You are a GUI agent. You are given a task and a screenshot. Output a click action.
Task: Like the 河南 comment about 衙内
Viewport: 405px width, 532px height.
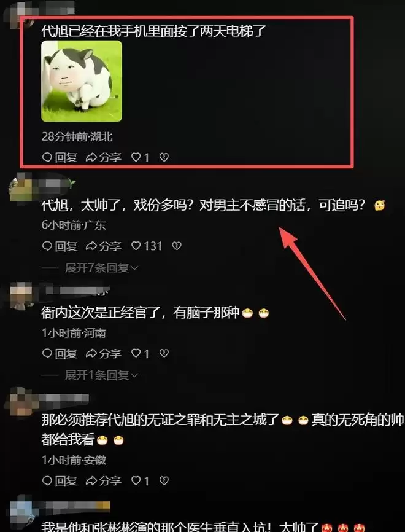click(140, 353)
